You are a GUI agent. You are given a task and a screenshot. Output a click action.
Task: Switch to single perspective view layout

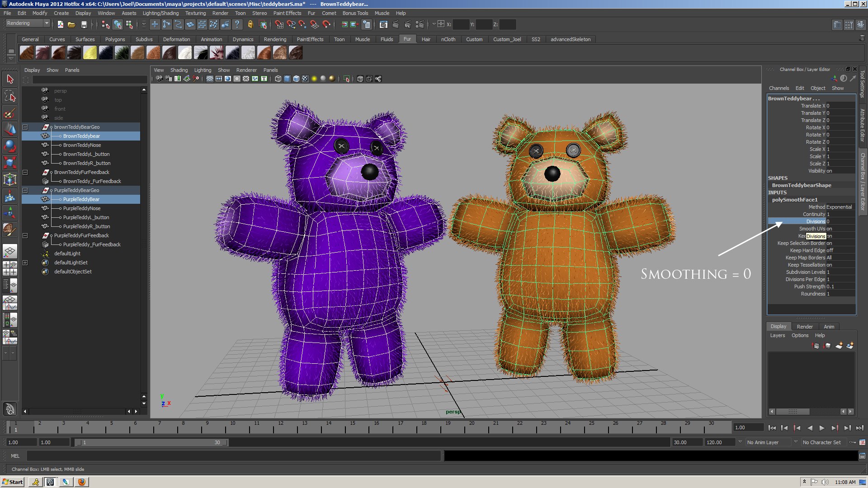(10, 252)
